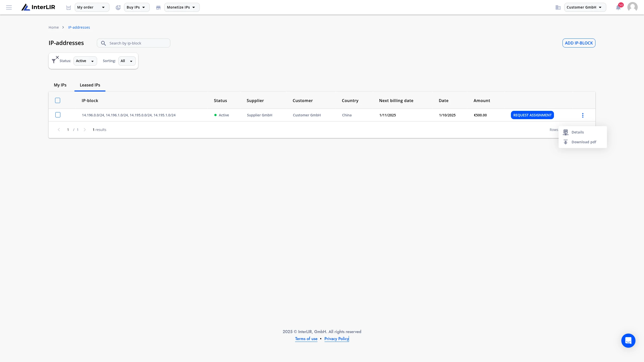Go to next page arrow
The width and height of the screenshot is (644, 362).
[x=85, y=130]
